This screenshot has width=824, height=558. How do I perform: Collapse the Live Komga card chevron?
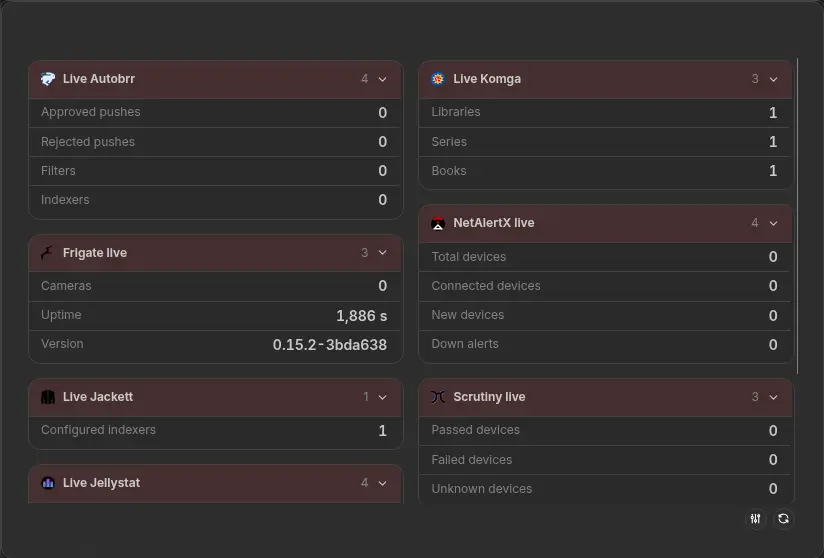773,79
